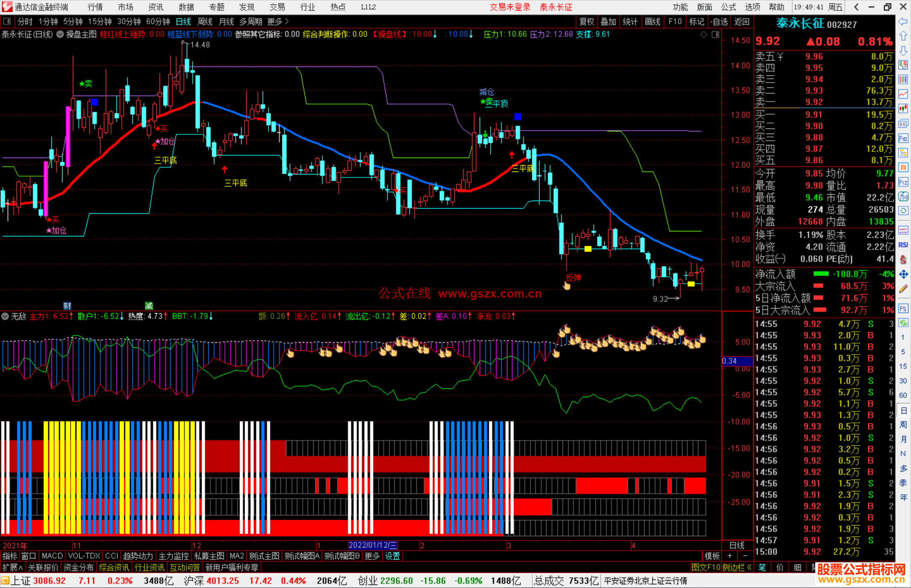Click the highlighted date 2022/01/12 on timeline
This screenshot has width=911, height=588.
pyautogui.click(x=373, y=545)
